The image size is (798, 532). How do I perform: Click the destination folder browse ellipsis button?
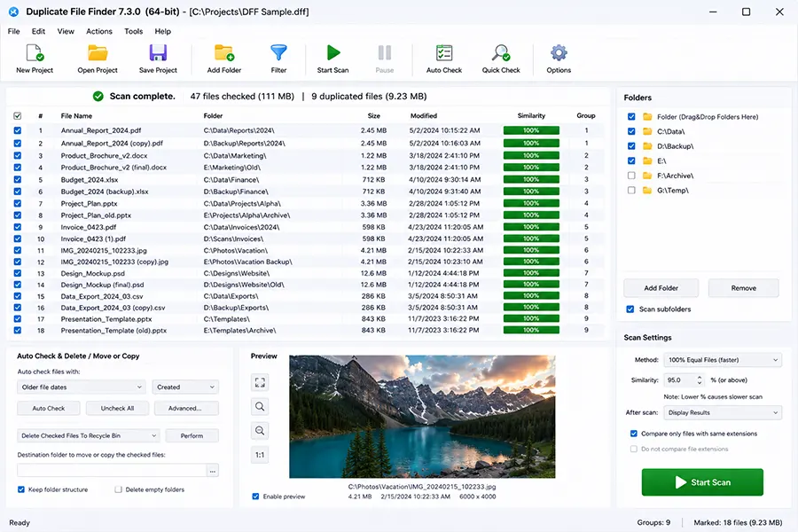pos(213,471)
